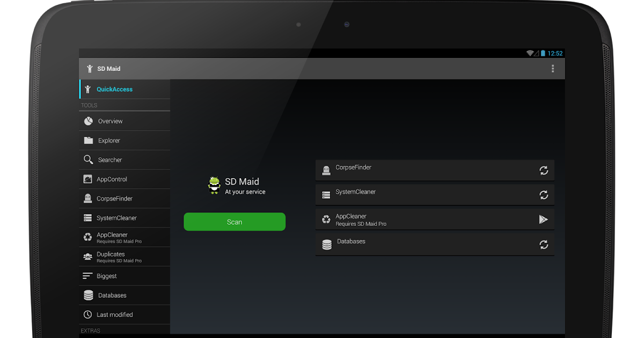This screenshot has width=644, height=338.
Task: Click the SystemCleaner card icon
Action: (326, 195)
